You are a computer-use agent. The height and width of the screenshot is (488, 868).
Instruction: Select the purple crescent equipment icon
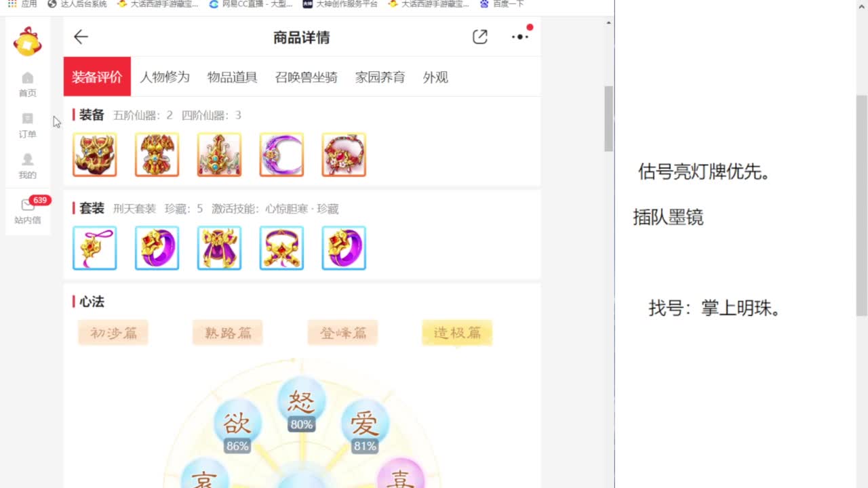coord(281,155)
